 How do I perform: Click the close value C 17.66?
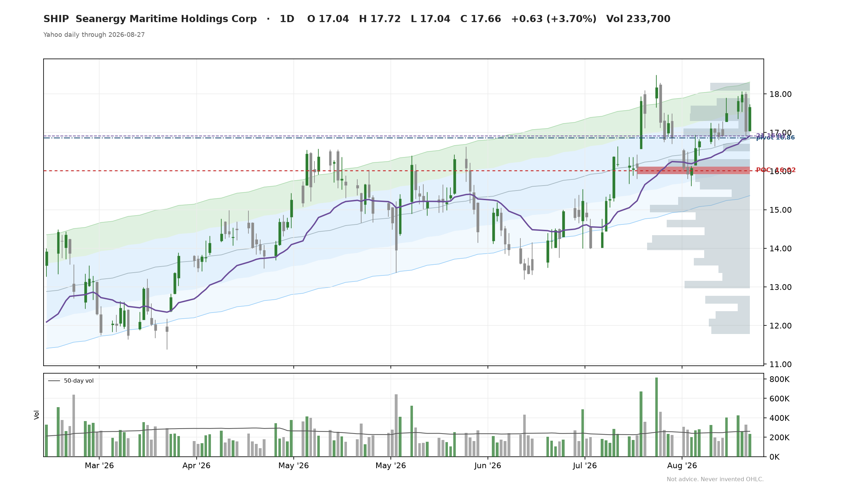coord(481,19)
